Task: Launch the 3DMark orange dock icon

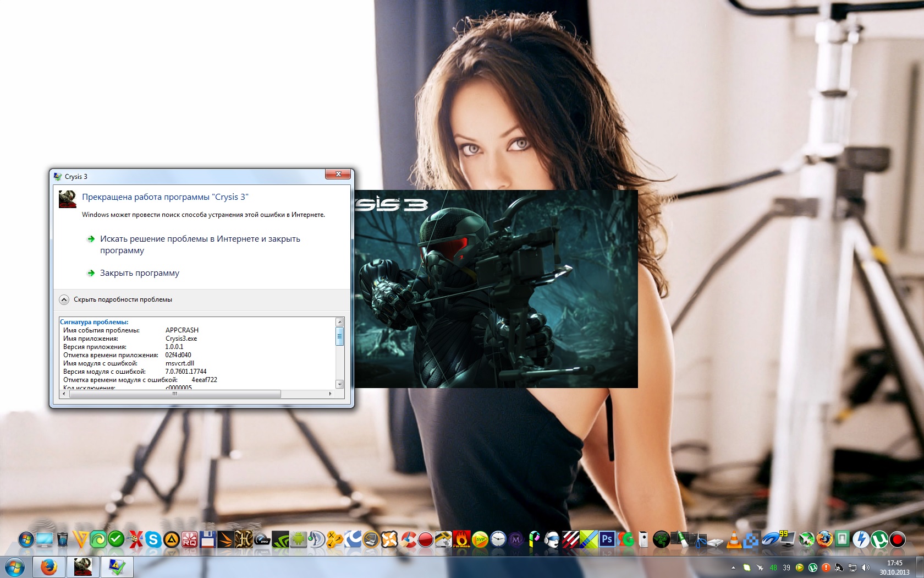Action: 226,540
